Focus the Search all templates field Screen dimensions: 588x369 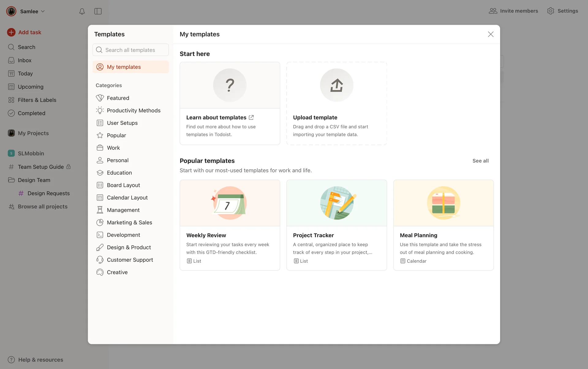130,50
